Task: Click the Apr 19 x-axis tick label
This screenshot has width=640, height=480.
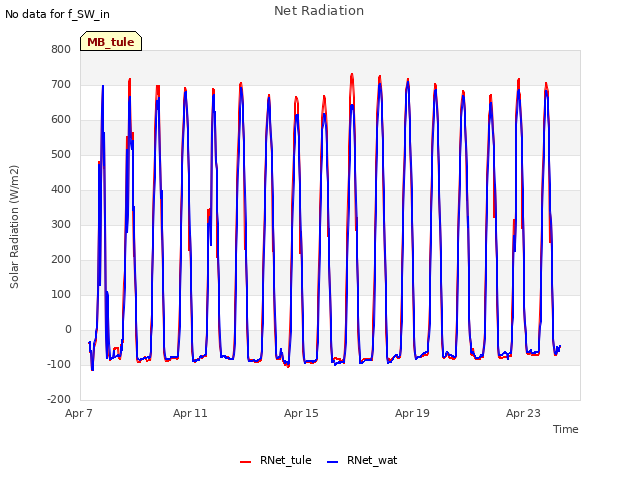Action: coord(412,413)
